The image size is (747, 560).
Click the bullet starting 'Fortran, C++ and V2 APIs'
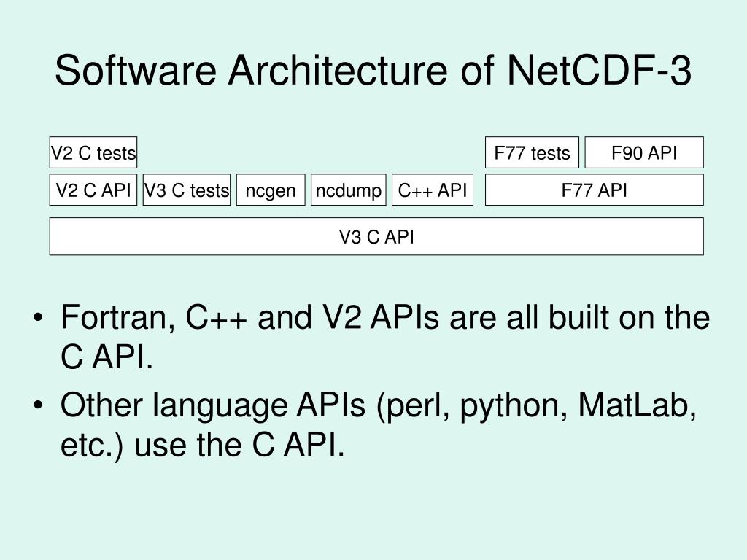coord(371,336)
